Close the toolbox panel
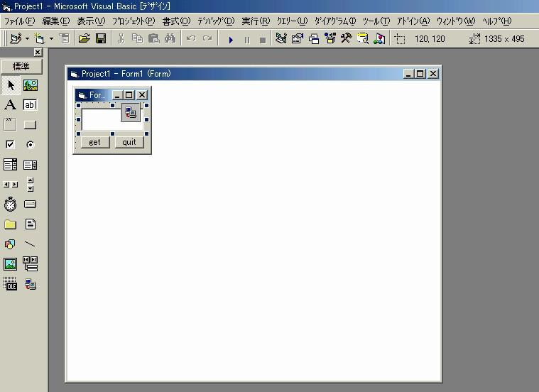The width and height of the screenshot is (539, 392). 38,53
